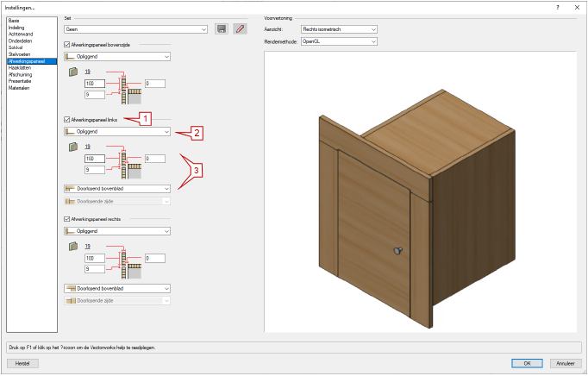Click thickness link 19 under bovenzijde panel
588x376 pixels.
tap(87, 72)
